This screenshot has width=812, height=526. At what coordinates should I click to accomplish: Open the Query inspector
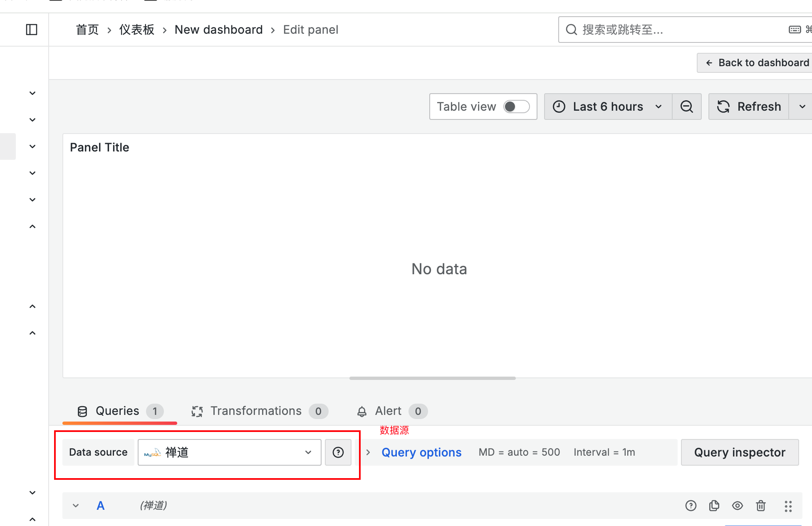tap(740, 452)
